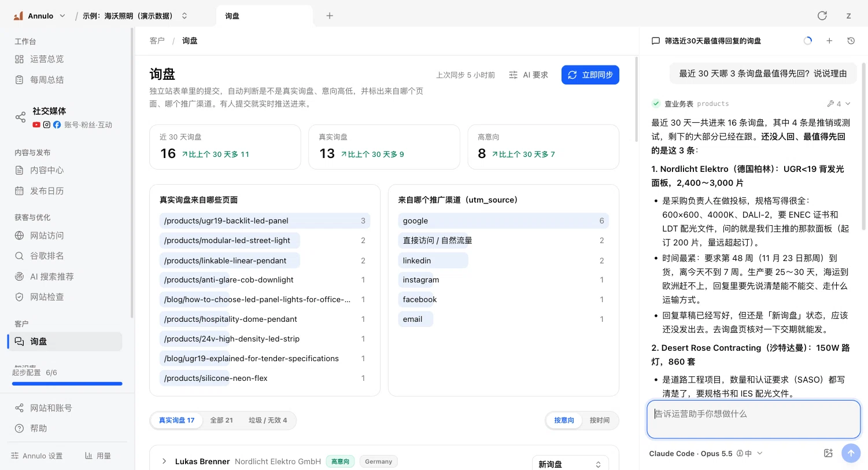
Task: Open chat history clock icon
Action: pyautogui.click(x=851, y=41)
